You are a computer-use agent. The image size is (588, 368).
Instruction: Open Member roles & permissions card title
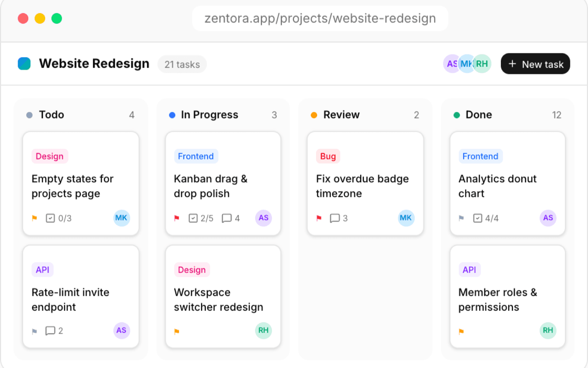click(498, 300)
